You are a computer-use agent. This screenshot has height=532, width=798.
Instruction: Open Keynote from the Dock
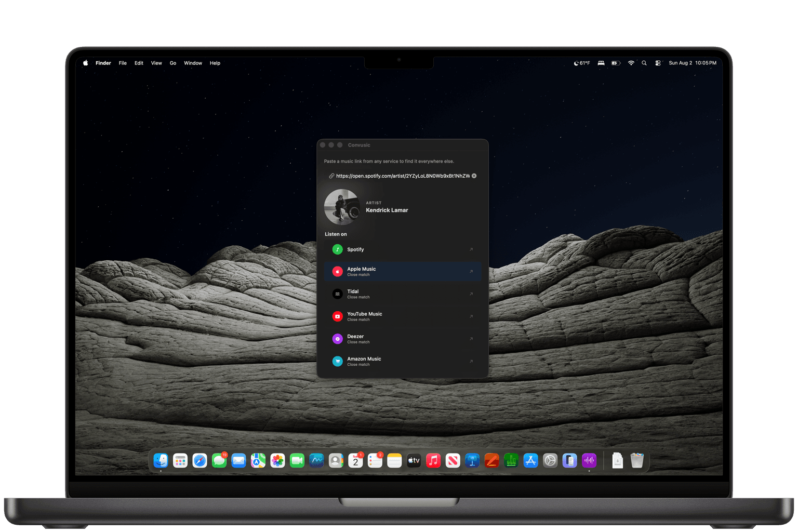point(472,460)
